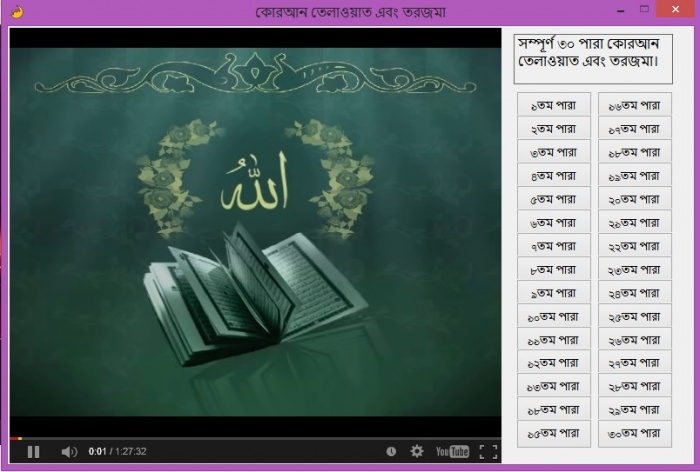Minimize the application window
Viewport: 700px width, 472px height.
click(x=621, y=10)
